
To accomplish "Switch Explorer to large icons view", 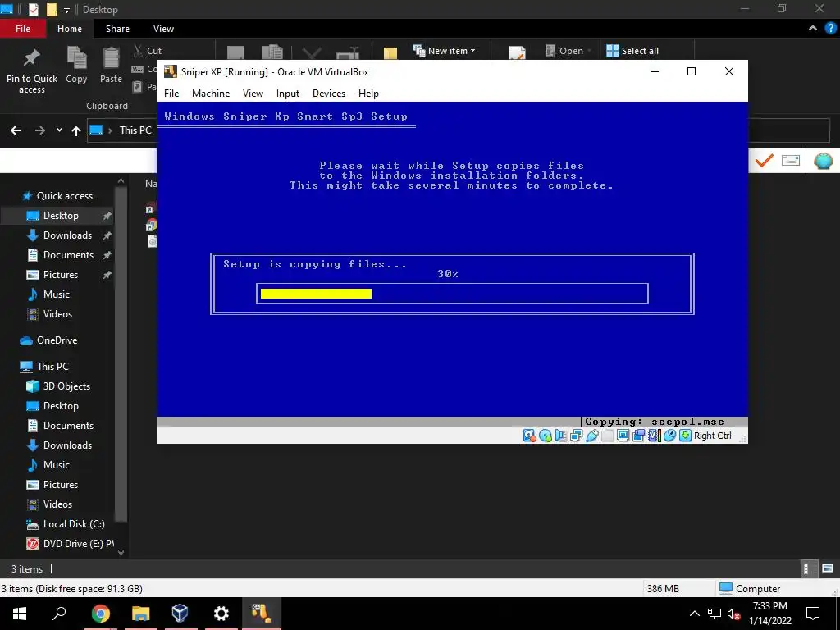I will 827,568.
